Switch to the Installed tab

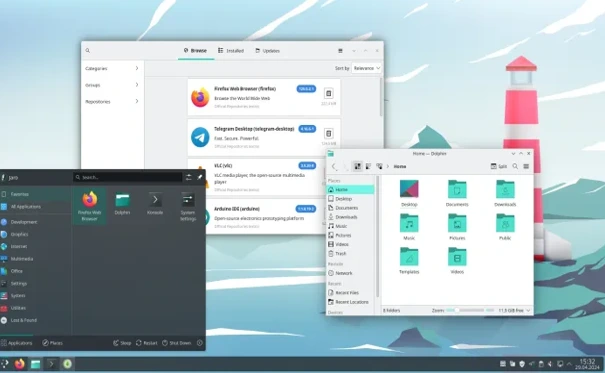(231, 51)
